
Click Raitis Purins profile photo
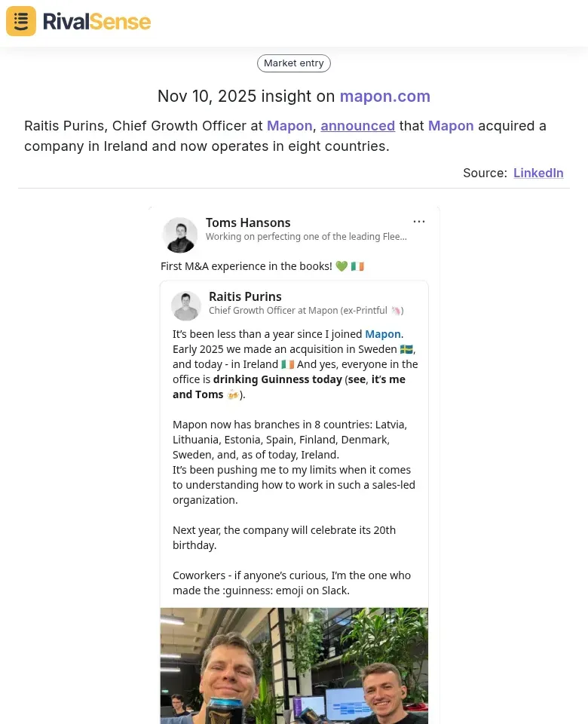coord(185,305)
